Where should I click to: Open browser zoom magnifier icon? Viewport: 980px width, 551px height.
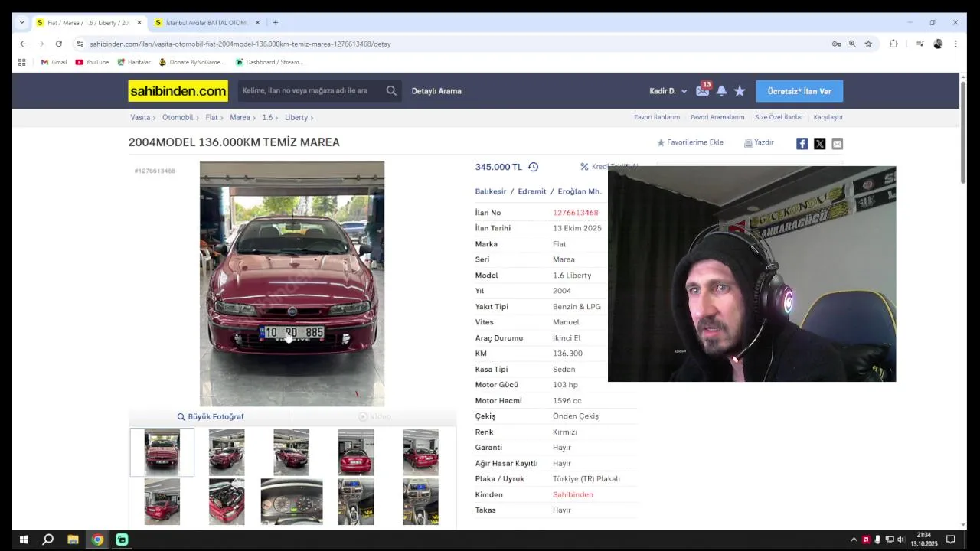852,44
